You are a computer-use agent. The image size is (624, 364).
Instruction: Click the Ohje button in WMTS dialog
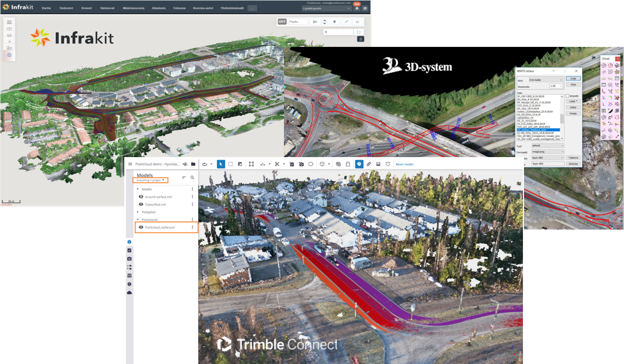tap(573, 85)
